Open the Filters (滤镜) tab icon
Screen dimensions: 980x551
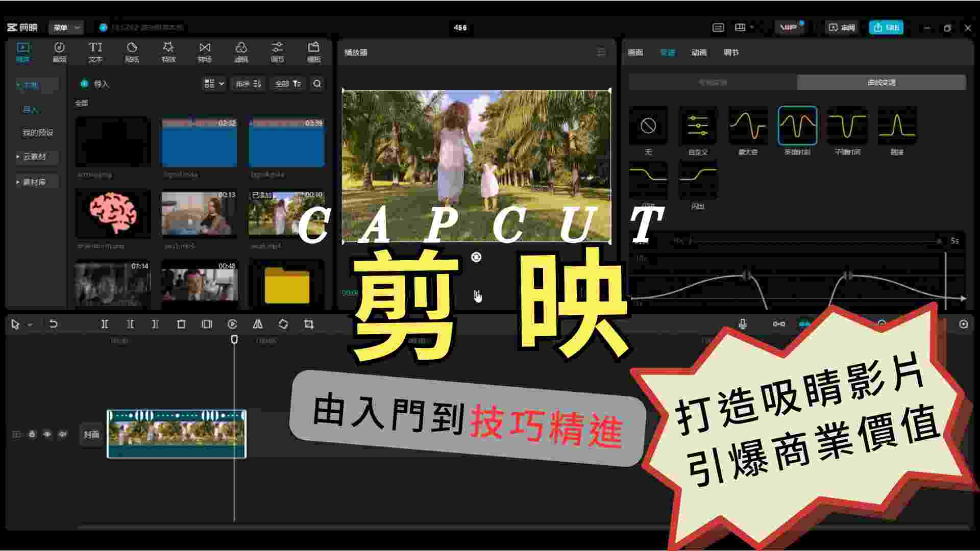[241, 48]
